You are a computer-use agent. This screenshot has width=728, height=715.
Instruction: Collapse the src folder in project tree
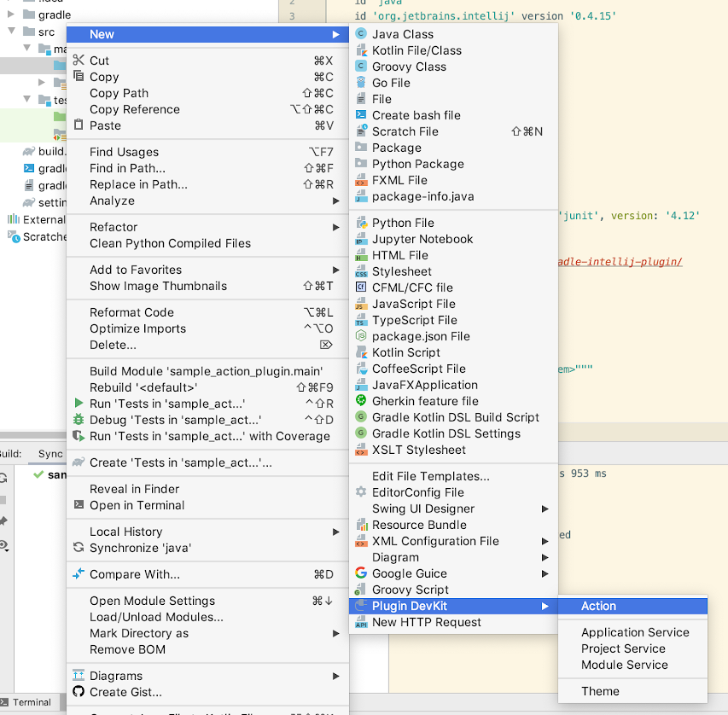(x=11, y=32)
